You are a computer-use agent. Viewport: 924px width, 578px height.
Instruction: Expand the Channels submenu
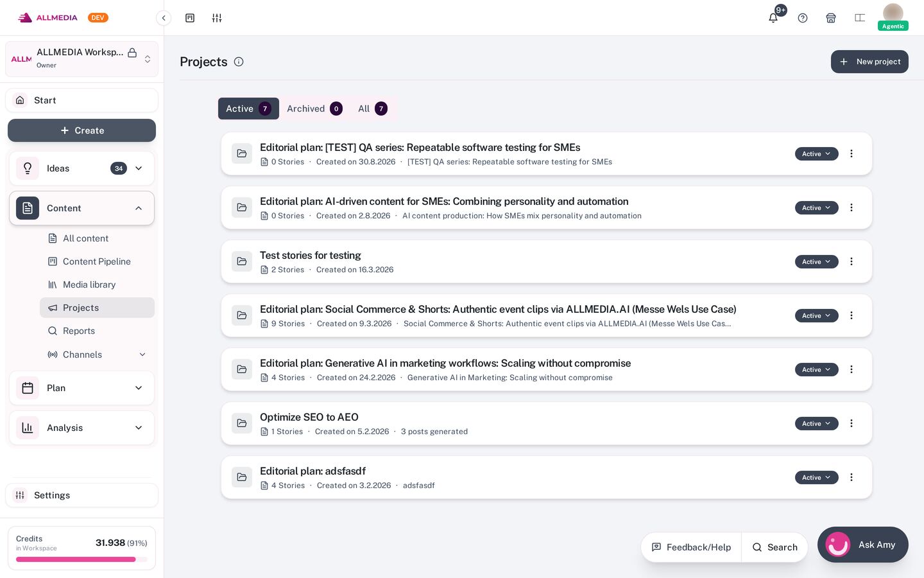142,355
